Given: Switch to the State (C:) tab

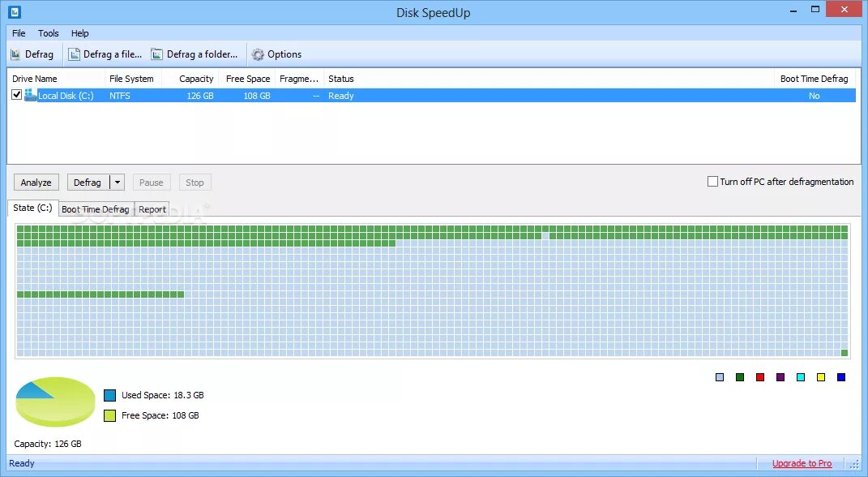Looking at the screenshot, I should [x=32, y=208].
